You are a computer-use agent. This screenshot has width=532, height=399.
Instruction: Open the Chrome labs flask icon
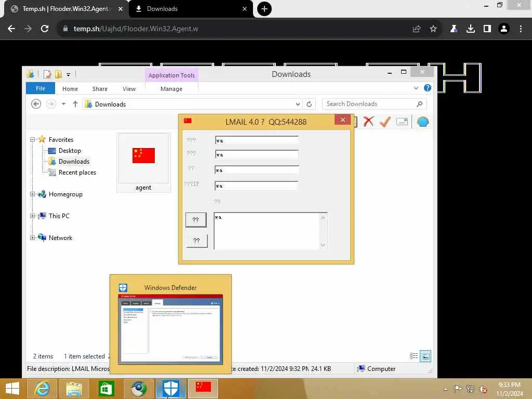pos(454,29)
